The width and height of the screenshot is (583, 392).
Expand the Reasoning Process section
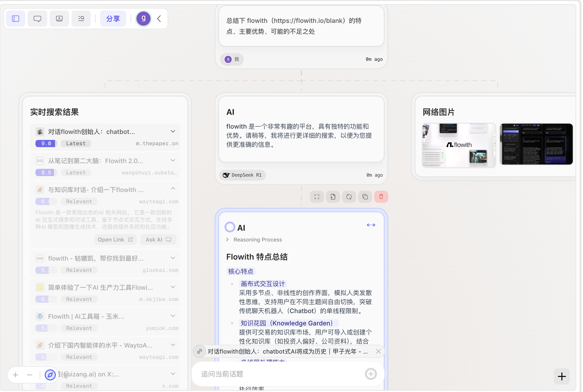coord(254,240)
